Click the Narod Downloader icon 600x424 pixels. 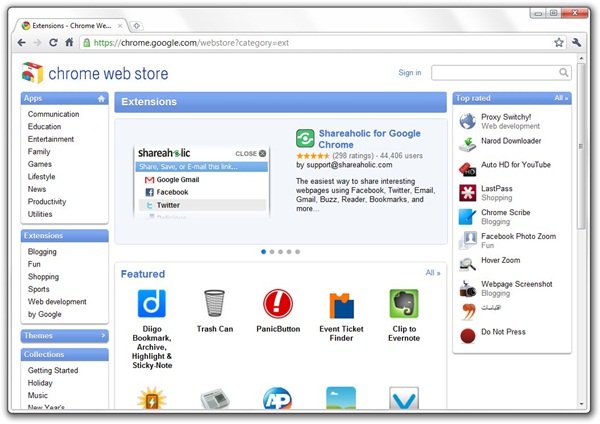(x=467, y=145)
